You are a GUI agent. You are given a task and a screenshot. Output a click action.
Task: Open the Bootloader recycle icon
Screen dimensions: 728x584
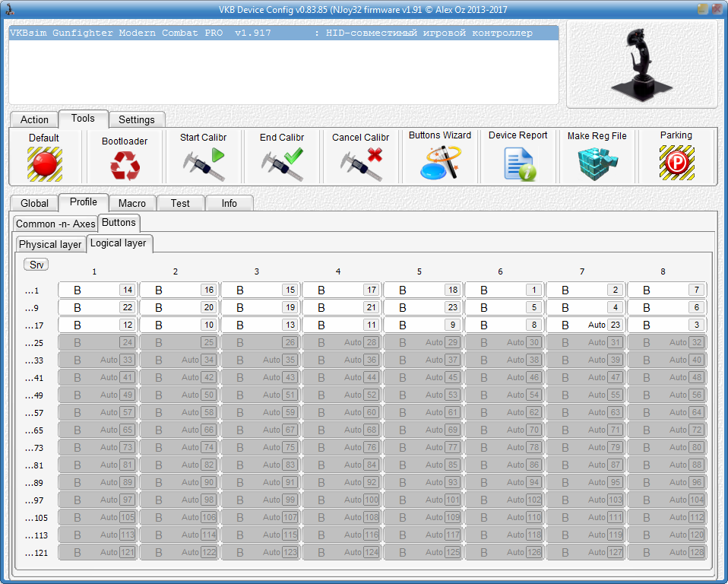tap(125, 166)
